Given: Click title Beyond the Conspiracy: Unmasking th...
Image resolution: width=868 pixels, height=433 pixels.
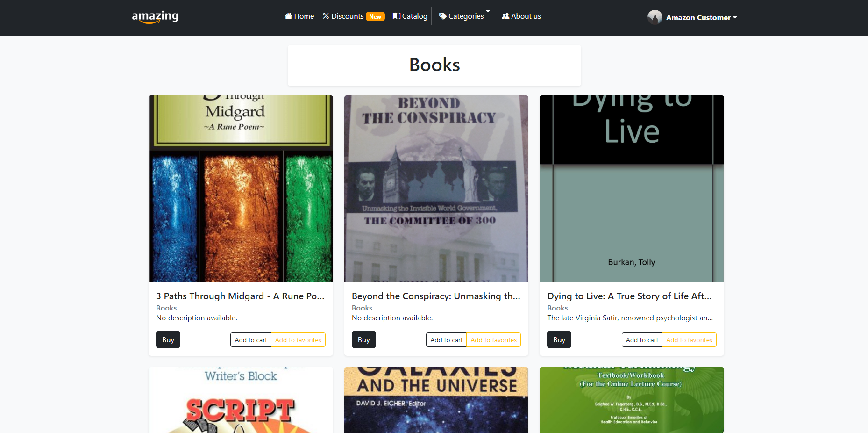Looking at the screenshot, I should coord(436,296).
